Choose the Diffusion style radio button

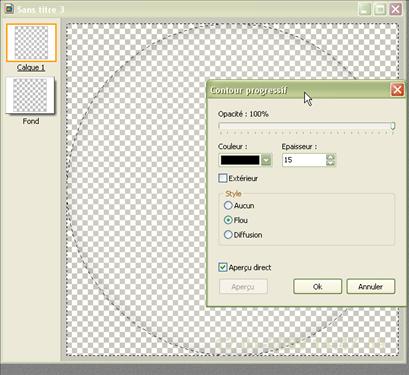pos(228,235)
